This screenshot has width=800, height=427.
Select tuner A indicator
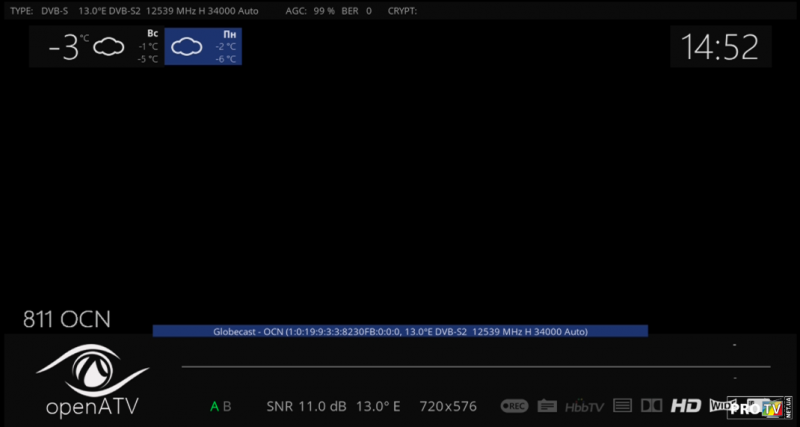pyautogui.click(x=214, y=407)
